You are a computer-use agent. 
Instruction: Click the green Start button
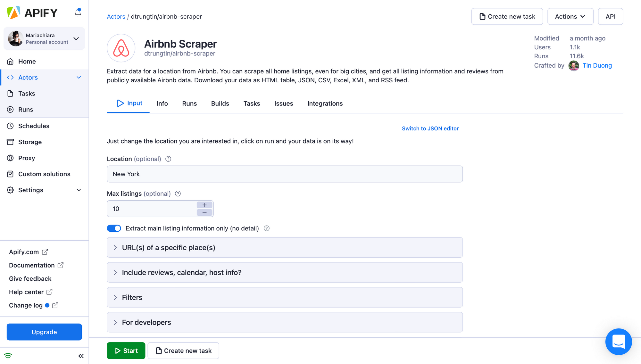pyautogui.click(x=126, y=351)
